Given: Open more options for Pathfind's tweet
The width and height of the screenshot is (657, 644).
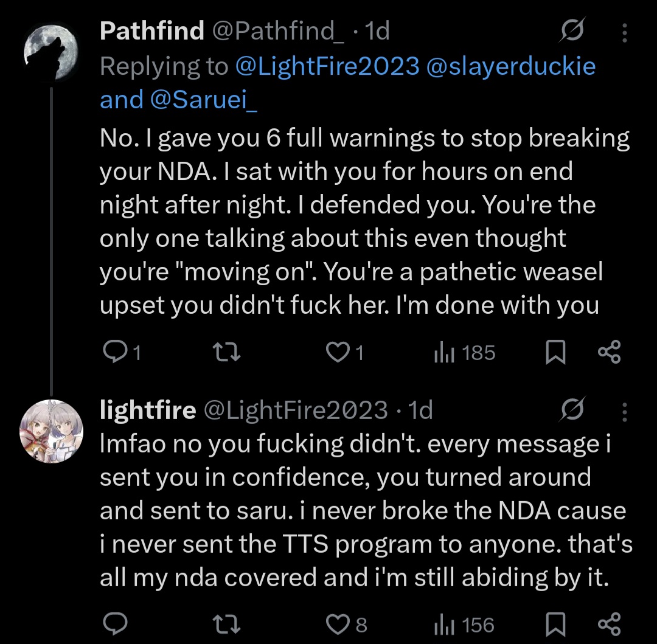Looking at the screenshot, I should tap(624, 30).
